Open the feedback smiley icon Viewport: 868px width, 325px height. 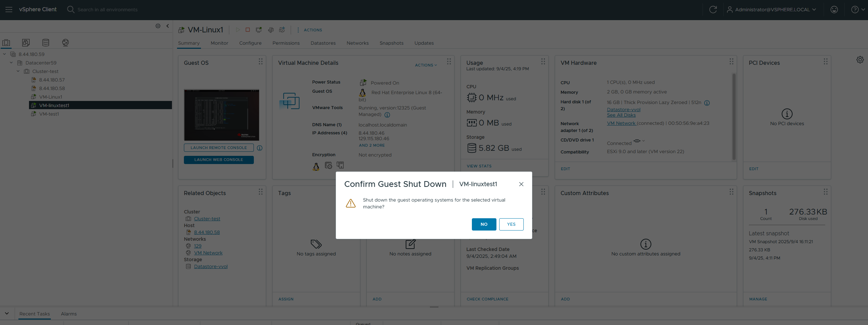point(834,10)
